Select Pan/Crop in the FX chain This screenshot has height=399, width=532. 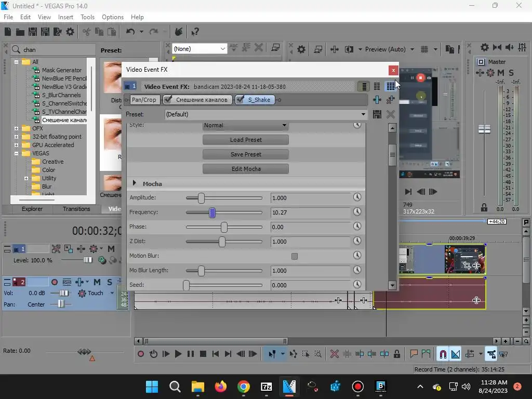[144, 100]
